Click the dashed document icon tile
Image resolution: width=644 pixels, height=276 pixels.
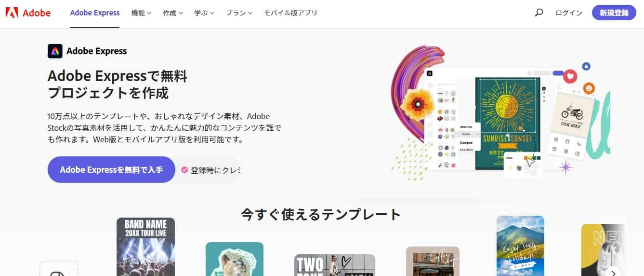click(58, 269)
